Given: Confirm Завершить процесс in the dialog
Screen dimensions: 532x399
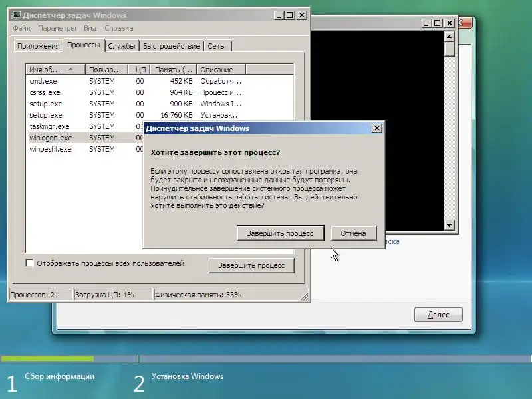Looking at the screenshot, I should pos(280,233).
